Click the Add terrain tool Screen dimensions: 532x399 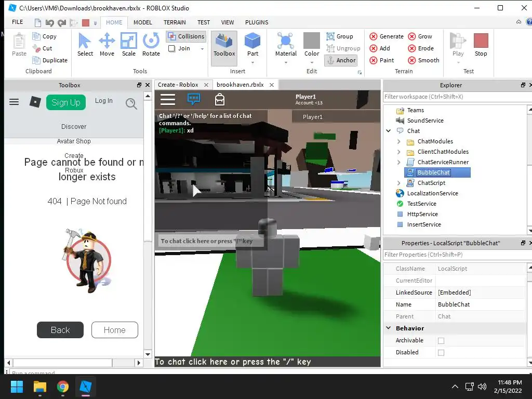pyautogui.click(x=380, y=48)
